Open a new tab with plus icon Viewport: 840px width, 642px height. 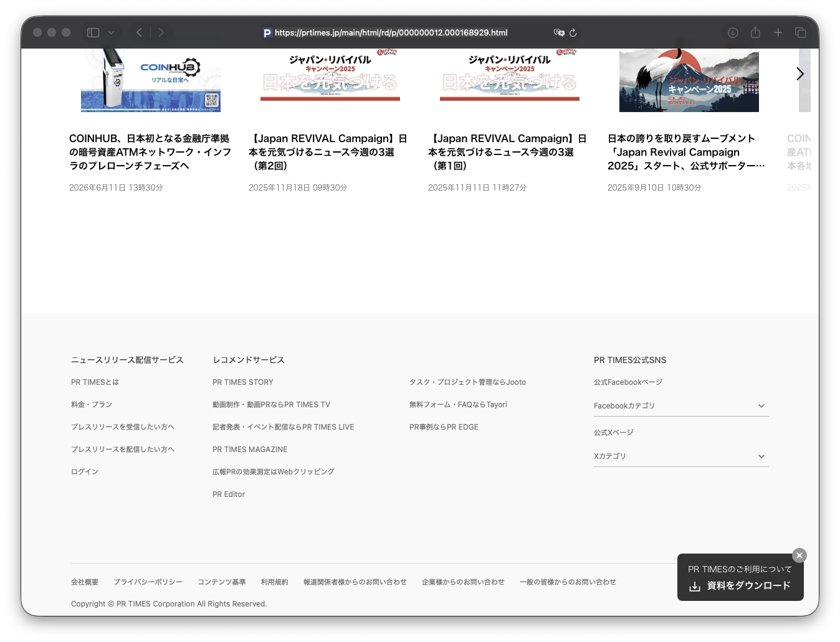coord(778,32)
